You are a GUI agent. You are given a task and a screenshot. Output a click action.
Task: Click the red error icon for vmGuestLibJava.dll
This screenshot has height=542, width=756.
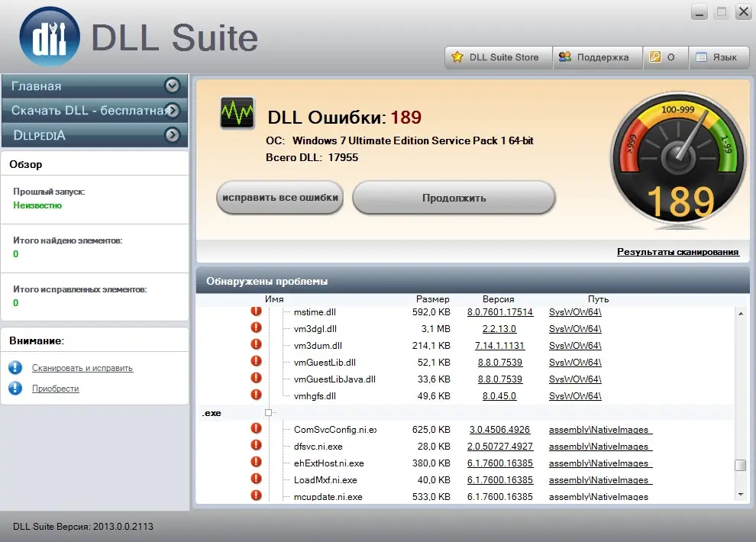(x=256, y=378)
